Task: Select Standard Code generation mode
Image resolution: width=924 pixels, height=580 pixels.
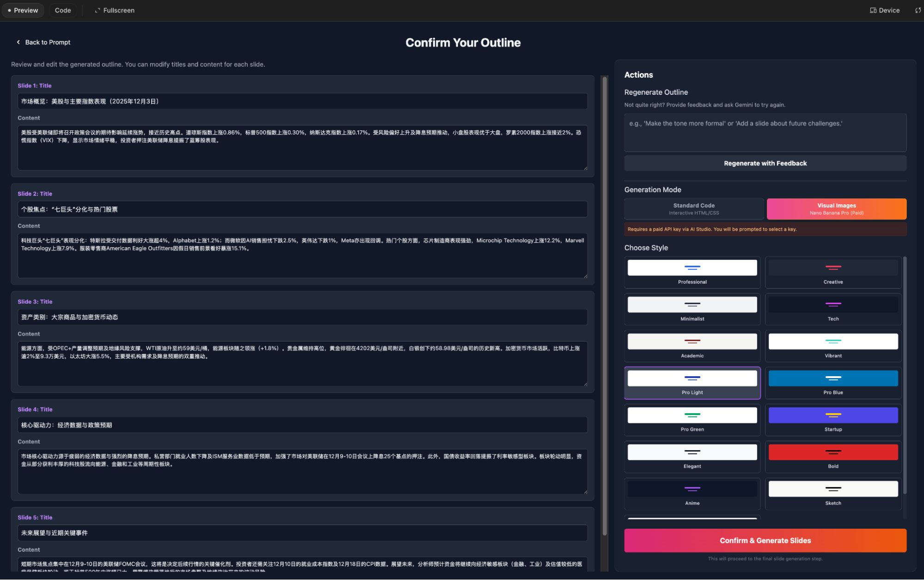Action: pos(693,209)
